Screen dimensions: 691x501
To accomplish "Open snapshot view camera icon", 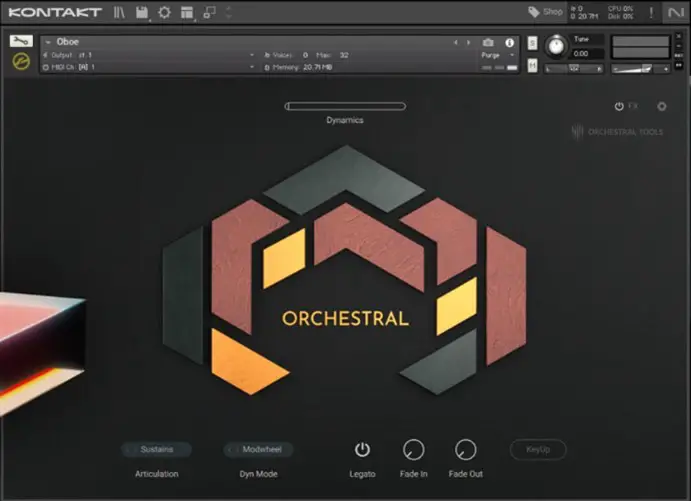I will click(488, 42).
